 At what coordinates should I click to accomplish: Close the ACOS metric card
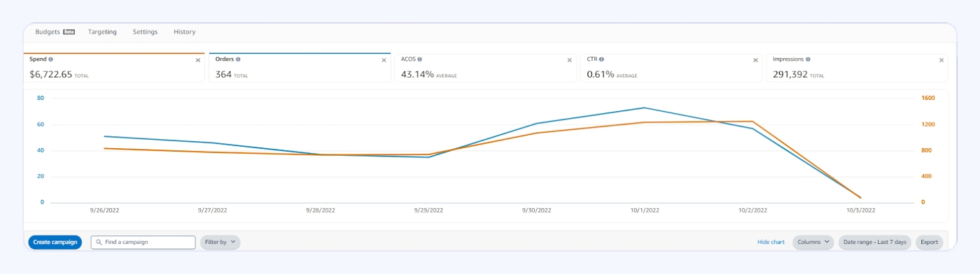[x=569, y=60]
